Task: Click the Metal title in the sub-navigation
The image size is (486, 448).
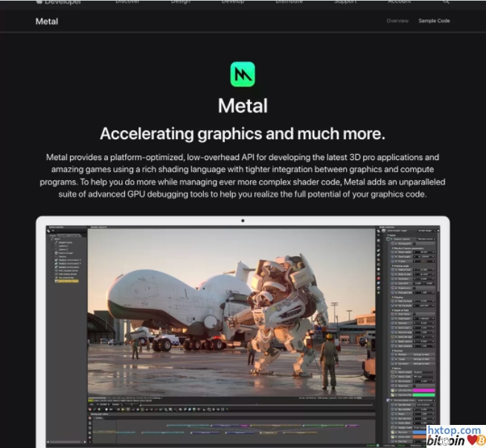Action: click(47, 21)
